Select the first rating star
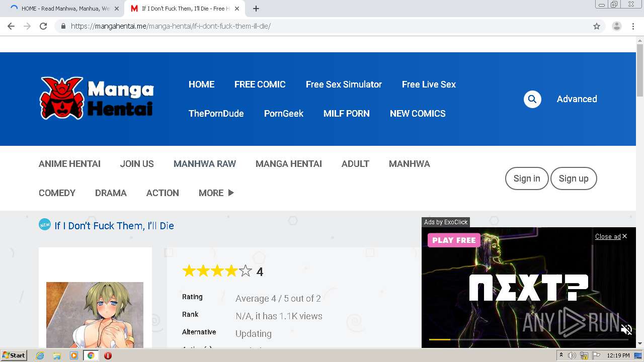The width and height of the screenshot is (644, 362). click(189, 271)
